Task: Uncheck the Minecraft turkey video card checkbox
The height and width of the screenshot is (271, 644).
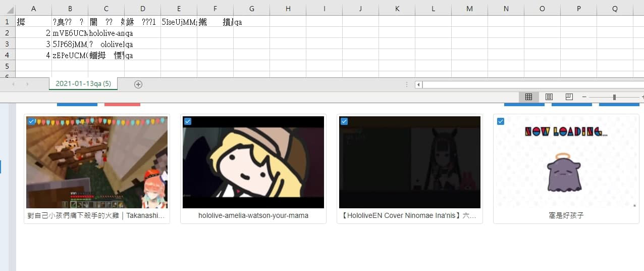Action: [x=31, y=121]
